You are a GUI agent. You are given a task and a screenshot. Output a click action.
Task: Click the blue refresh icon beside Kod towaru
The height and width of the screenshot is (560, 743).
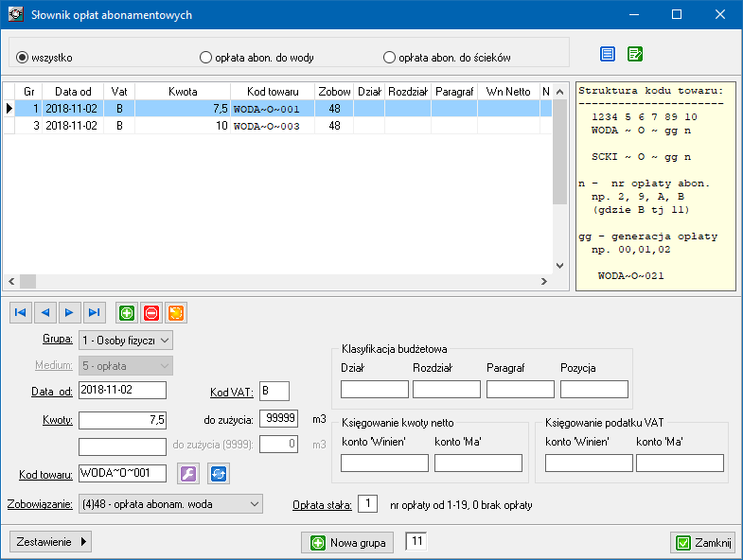[219, 473]
